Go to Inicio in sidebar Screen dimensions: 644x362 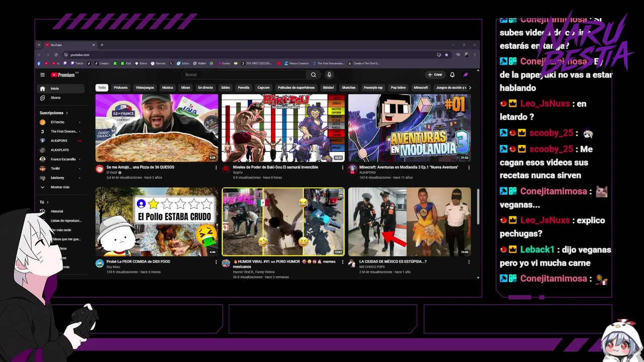click(x=61, y=88)
